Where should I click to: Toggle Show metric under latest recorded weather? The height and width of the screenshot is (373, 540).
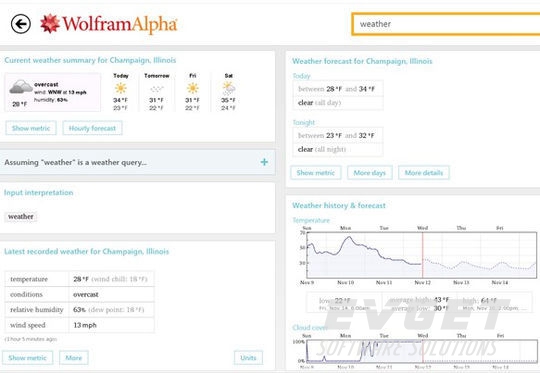click(28, 358)
